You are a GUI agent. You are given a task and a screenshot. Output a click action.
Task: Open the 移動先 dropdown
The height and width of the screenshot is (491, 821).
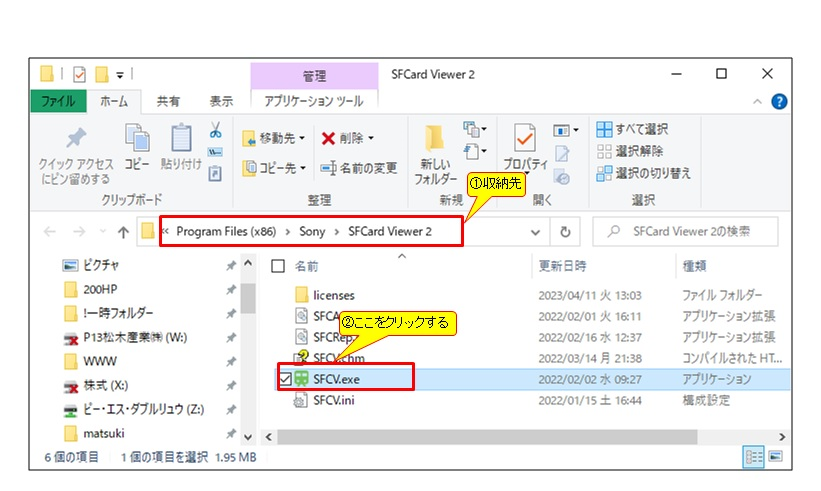(x=275, y=138)
